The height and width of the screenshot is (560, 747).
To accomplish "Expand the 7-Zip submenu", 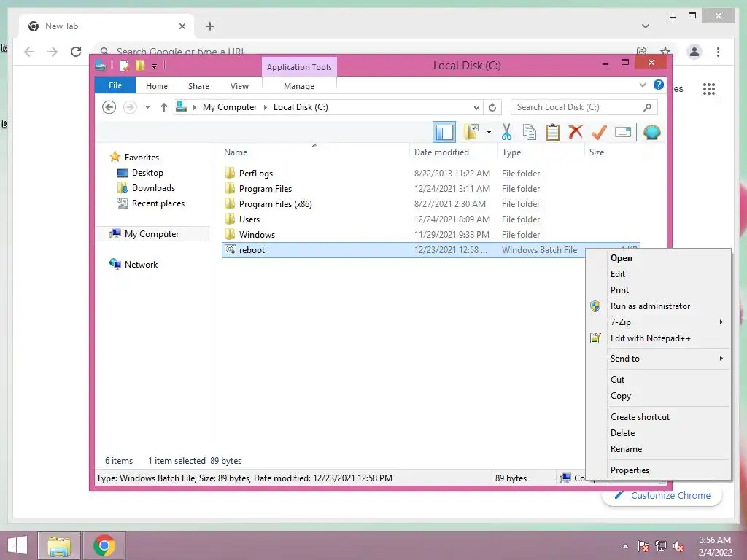I will (659, 322).
